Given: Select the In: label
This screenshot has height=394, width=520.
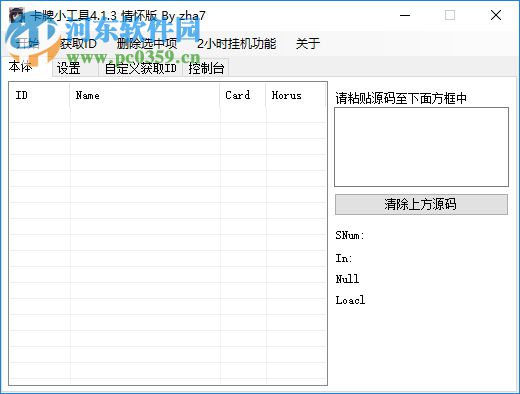Looking at the screenshot, I should [x=344, y=258].
